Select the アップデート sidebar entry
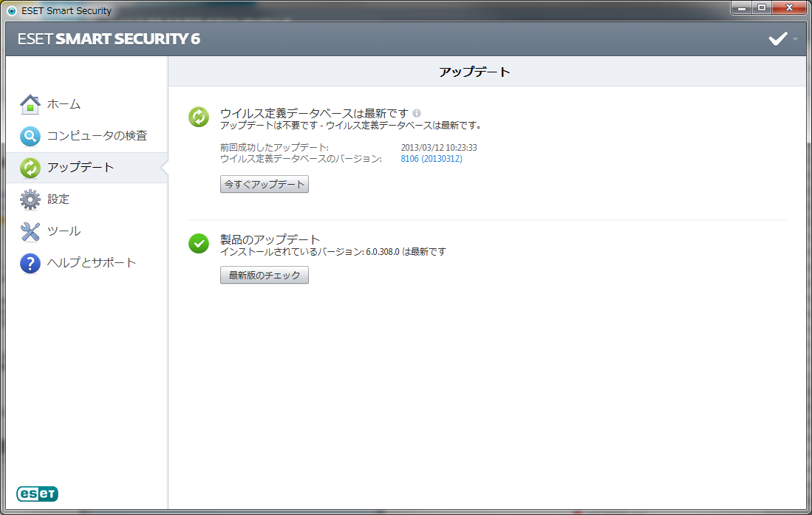Screen dimensions: 812x515 (x=87, y=167)
